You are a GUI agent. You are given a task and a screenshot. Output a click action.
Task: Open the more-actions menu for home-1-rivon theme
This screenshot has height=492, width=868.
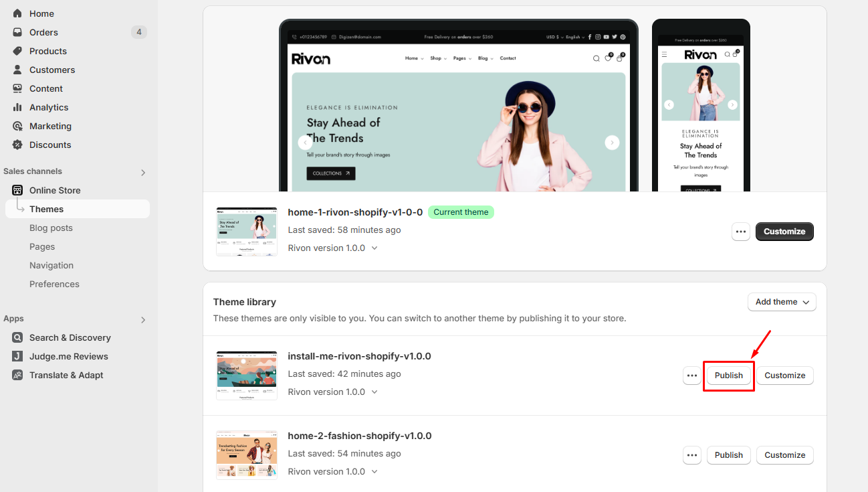741,232
